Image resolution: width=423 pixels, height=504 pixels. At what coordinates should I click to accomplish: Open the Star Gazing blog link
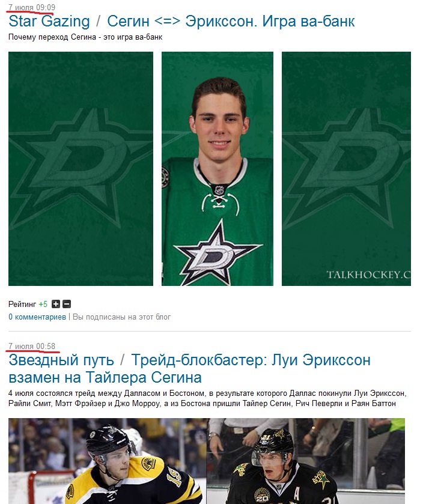point(49,21)
